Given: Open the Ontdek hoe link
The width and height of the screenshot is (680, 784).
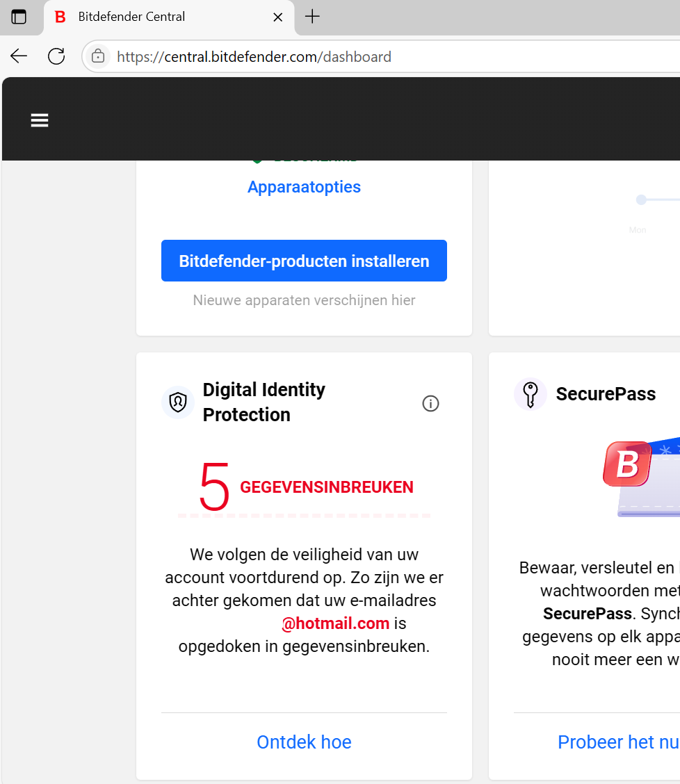Looking at the screenshot, I should click(x=305, y=742).
